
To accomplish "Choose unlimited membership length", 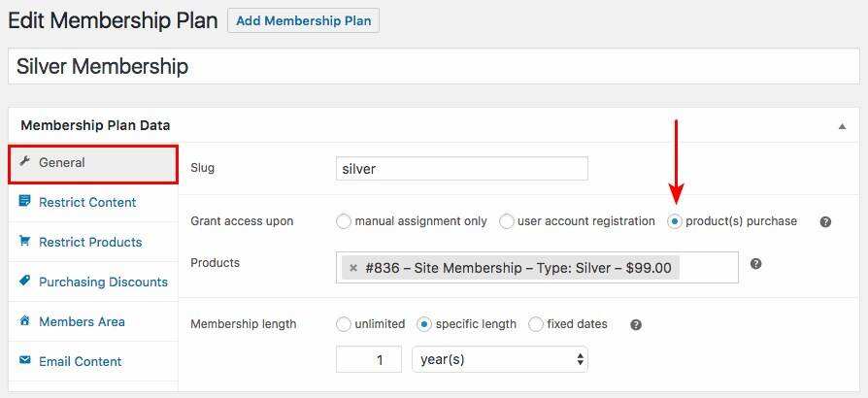I will 344,324.
